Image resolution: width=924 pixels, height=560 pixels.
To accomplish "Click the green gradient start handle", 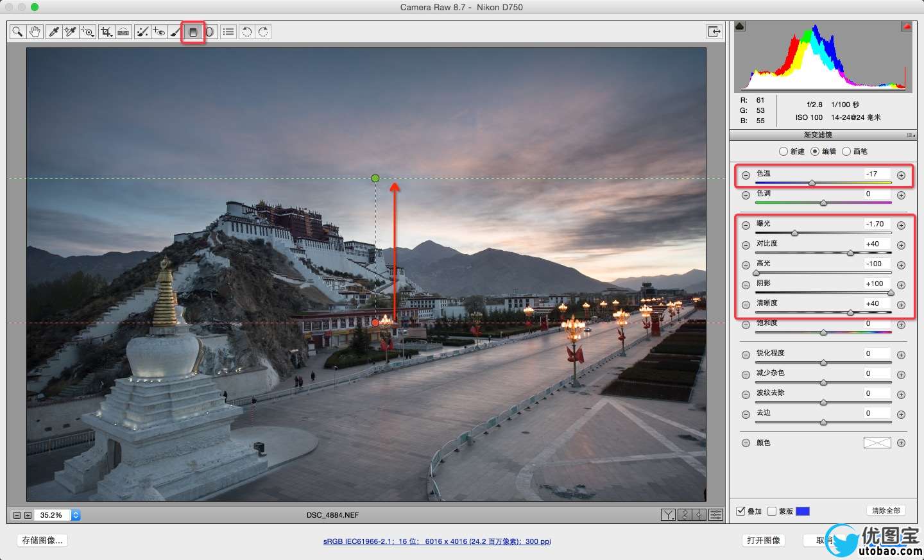I will click(375, 178).
